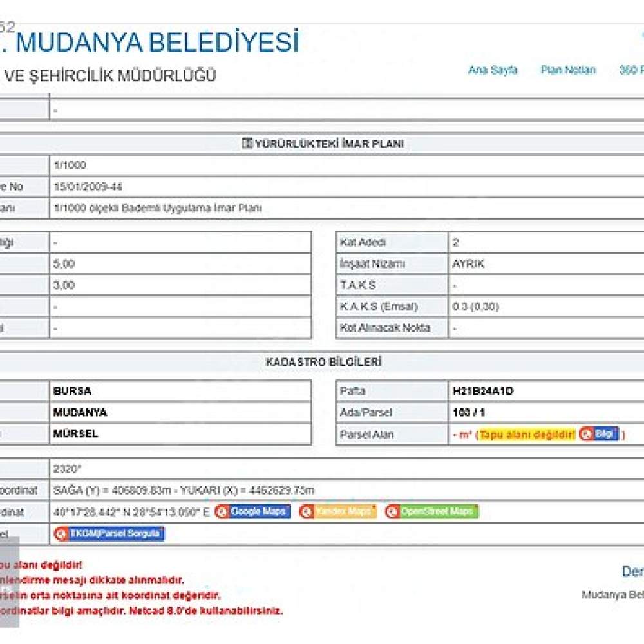Select the Ada/Parsel value 100 / 1
The height and width of the screenshot is (644, 644).
click(x=469, y=412)
